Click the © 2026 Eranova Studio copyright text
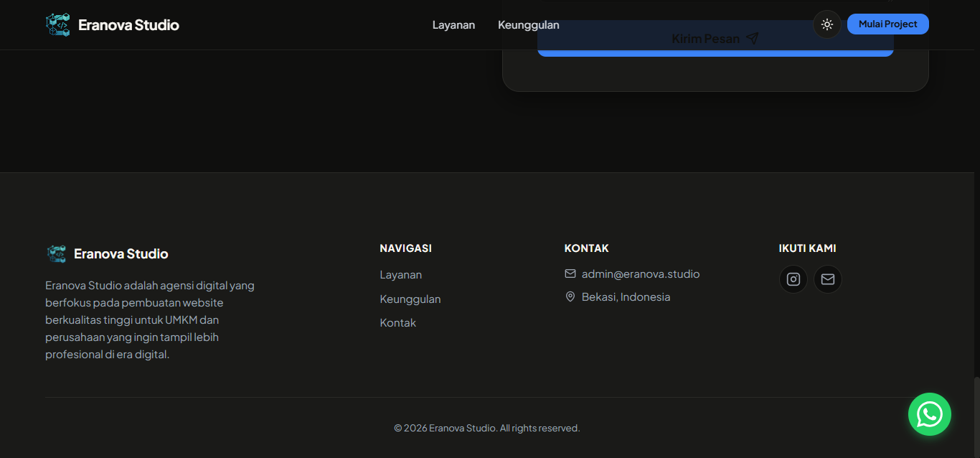This screenshot has height=458, width=980. click(x=487, y=428)
